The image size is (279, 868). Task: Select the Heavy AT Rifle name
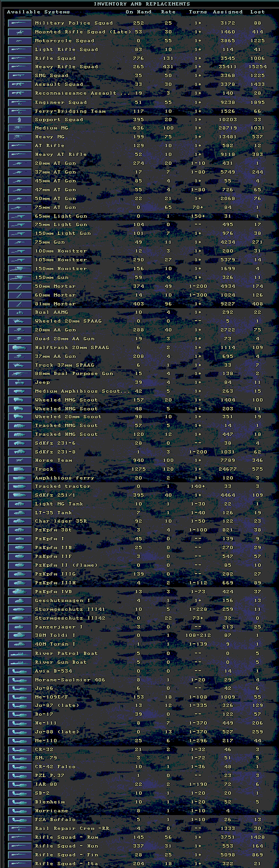coord(61,155)
